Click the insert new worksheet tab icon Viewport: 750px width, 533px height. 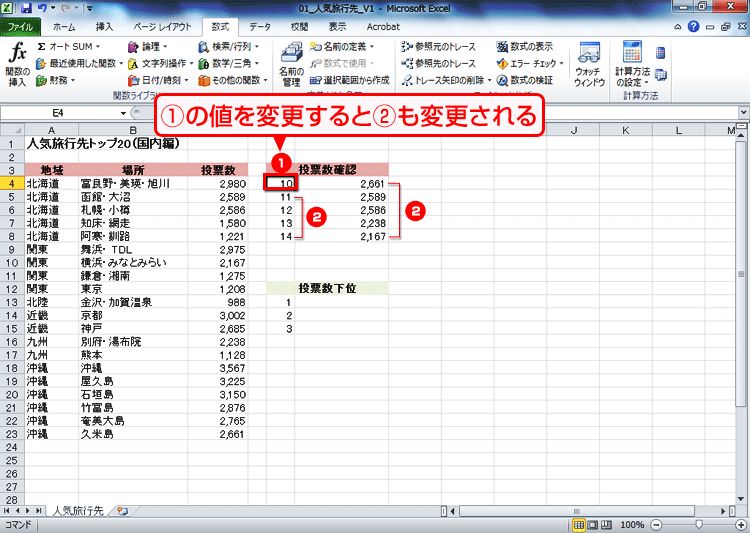[x=122, y=511]
